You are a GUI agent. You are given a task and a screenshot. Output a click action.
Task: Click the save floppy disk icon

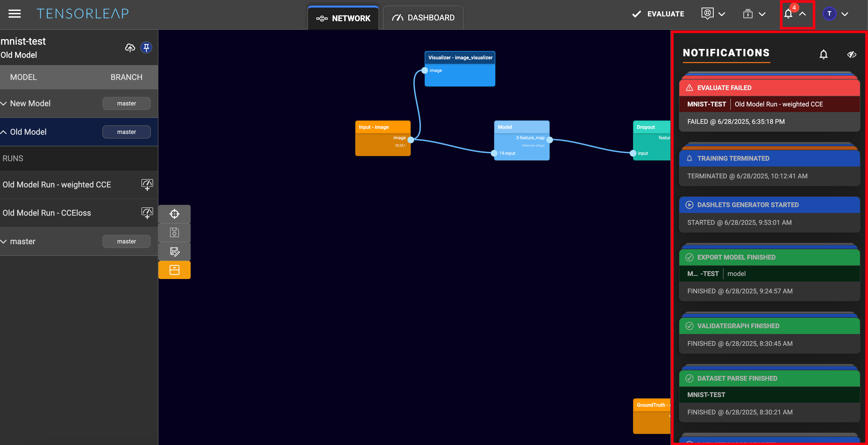coord(174,232)
